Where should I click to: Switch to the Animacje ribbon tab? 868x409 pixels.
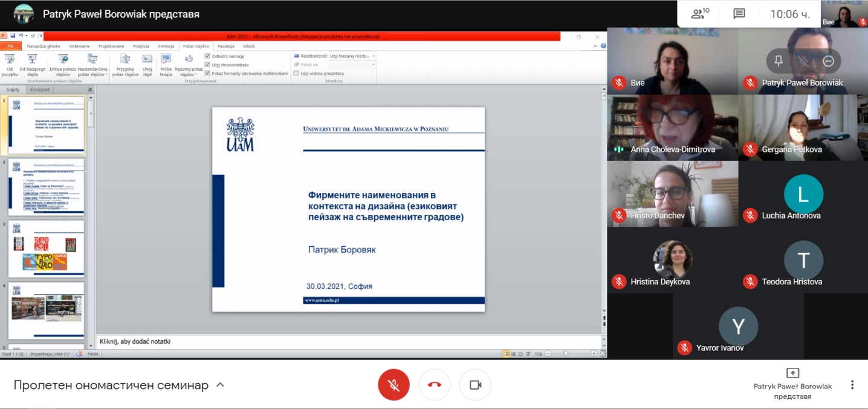point(166,46)
